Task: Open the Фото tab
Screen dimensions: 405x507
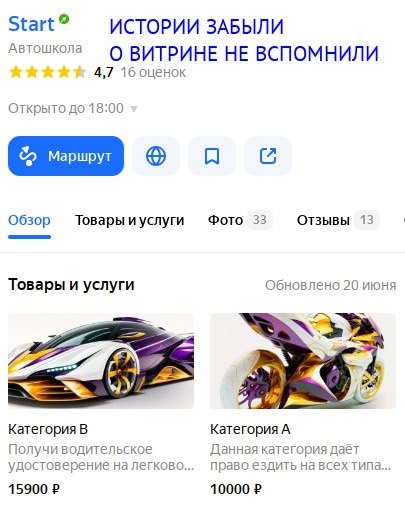Action: (x=240, y=220)
